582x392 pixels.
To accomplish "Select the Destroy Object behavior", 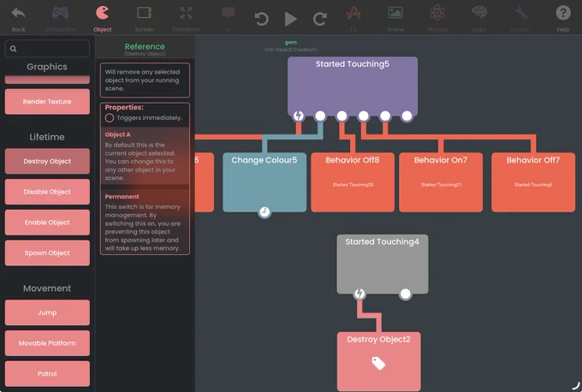I will [47, 161].
